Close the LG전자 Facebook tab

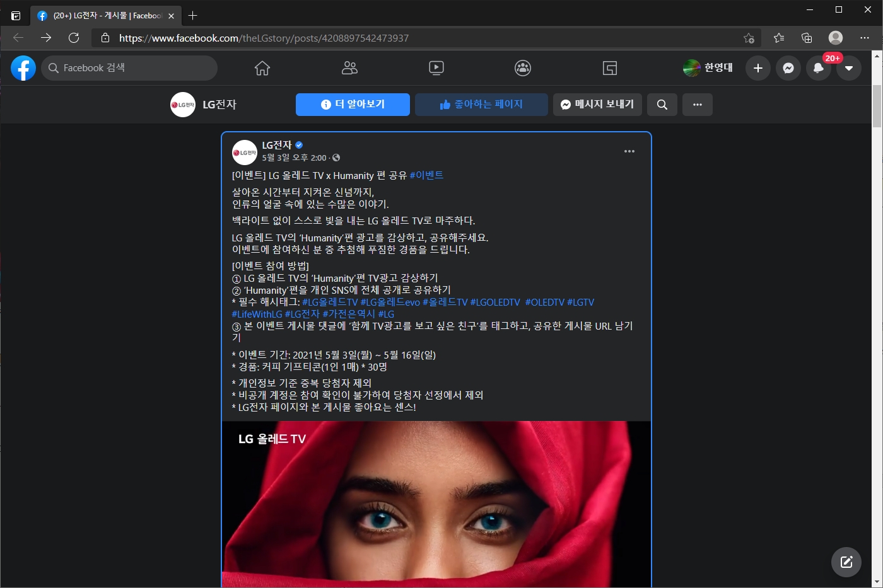click(171, 16)
